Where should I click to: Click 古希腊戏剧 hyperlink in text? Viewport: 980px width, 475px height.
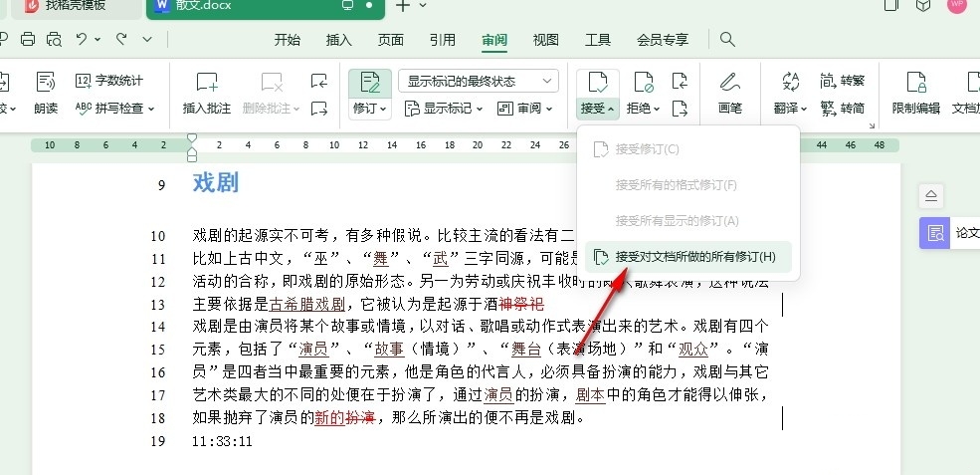306,304
